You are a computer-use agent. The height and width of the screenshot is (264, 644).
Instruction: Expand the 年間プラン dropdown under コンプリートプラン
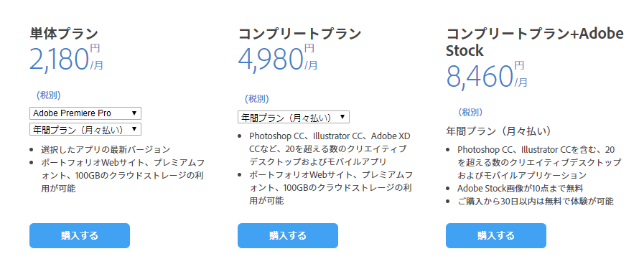pos(294,117)
